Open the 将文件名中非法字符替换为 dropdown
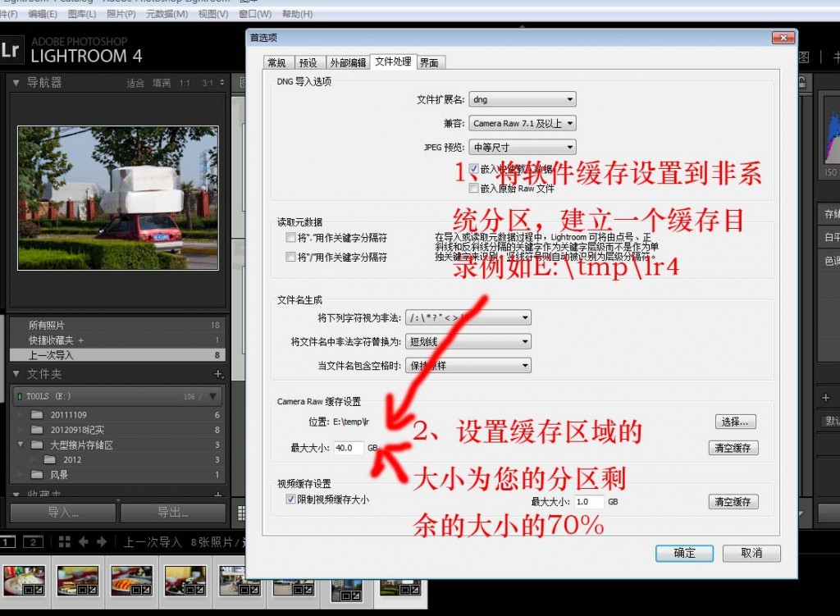840x616 pixels. [x=468, y=341]
